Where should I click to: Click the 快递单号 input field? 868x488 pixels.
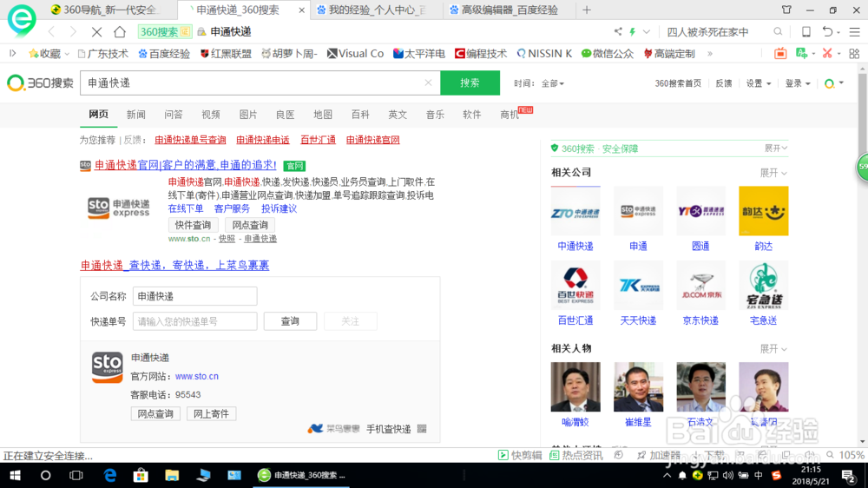[x=194, y=321]
